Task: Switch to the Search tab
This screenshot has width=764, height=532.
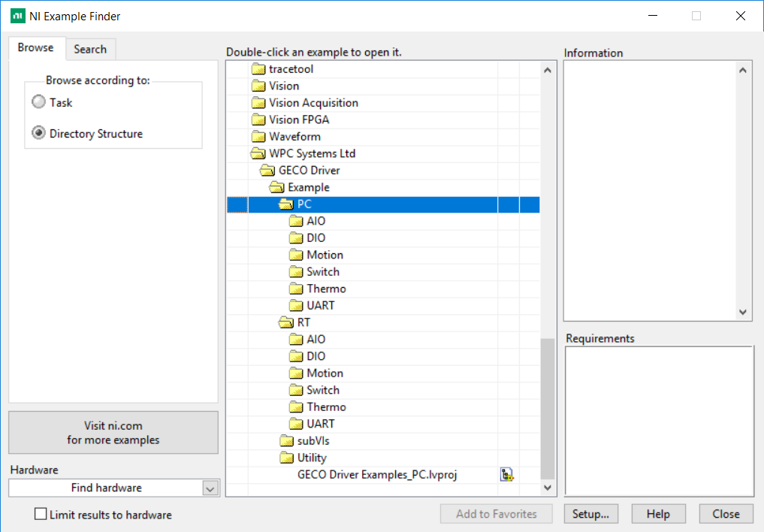Action: point(90,50)
